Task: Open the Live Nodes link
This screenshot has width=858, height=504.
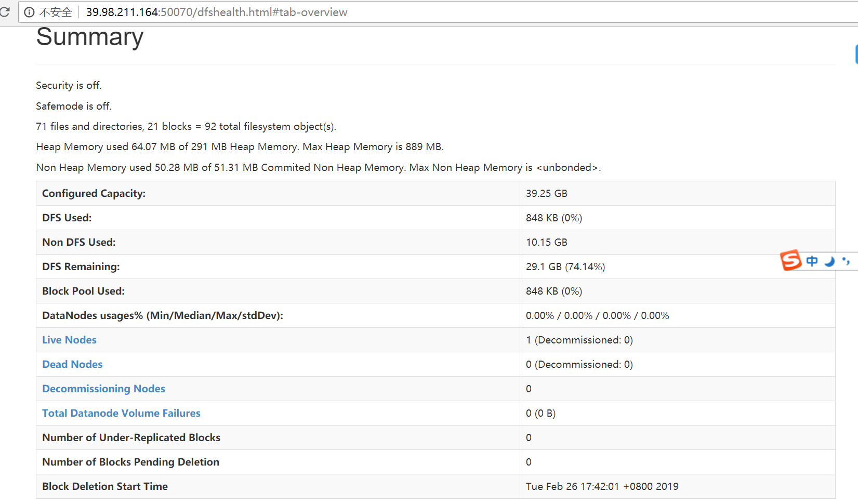Action: click(x=69, y=340)
